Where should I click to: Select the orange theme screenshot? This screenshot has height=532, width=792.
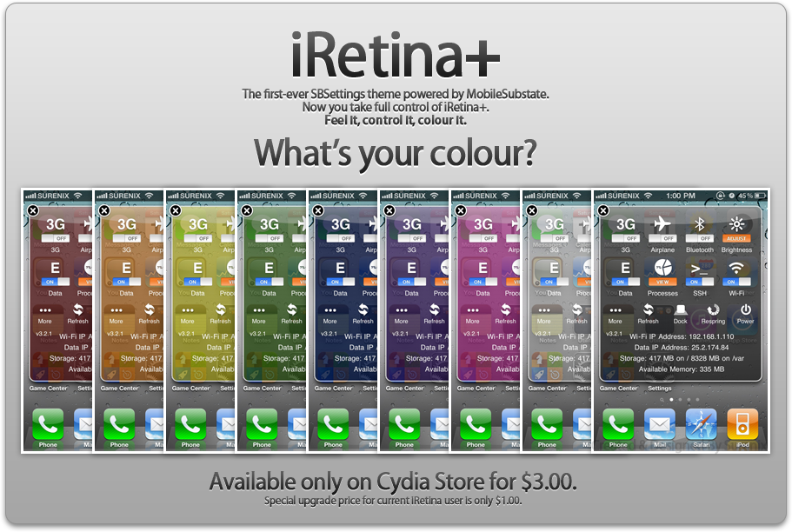pos(130,320)
